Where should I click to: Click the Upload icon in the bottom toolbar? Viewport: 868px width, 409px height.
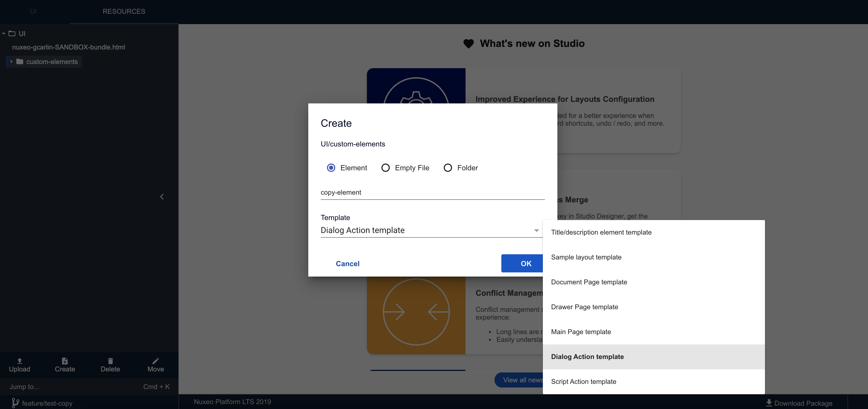pos(19,360)
